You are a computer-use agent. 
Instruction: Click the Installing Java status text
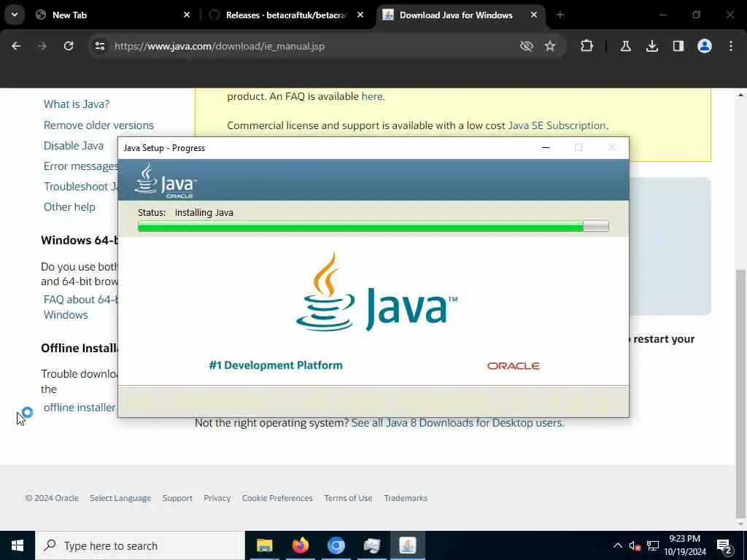click(x=204, y=213)
